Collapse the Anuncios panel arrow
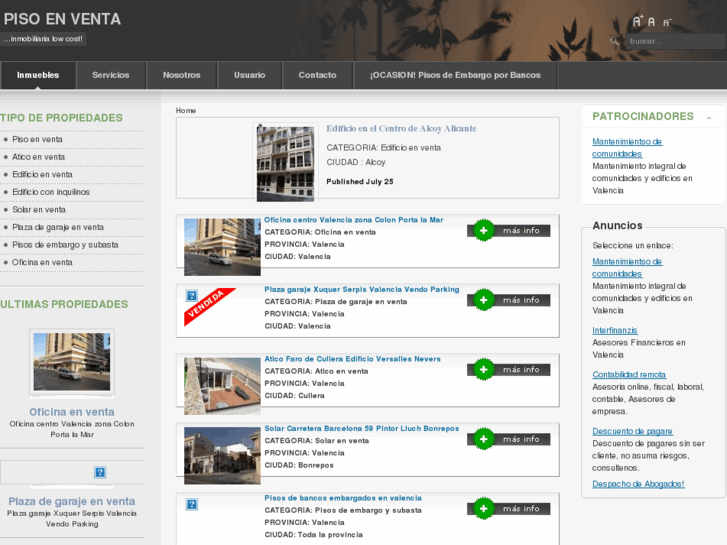Screen dimensions: 727x545 click(x=709, y=226)
